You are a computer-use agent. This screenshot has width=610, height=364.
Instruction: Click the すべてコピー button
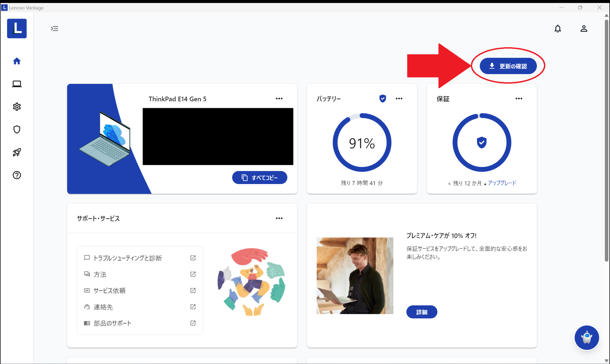(x=260, y=177)
